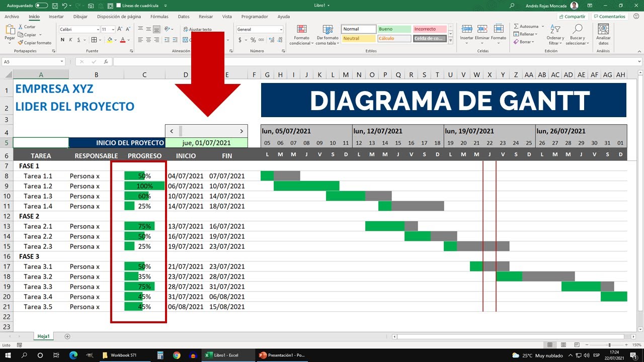Open Ordenar y filtrar

coord(555,34)
